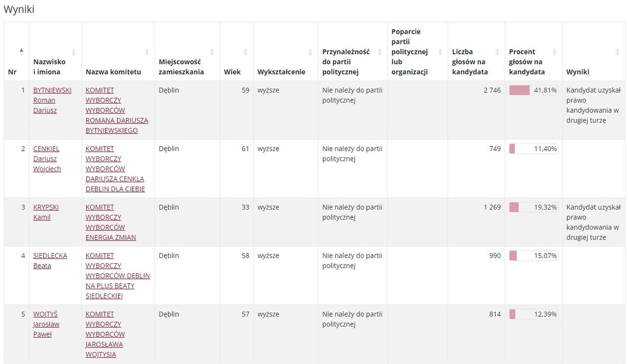Sort by Liczba głosów na kandydata arrows
628x364 pixels.
(x=497, y=52)
